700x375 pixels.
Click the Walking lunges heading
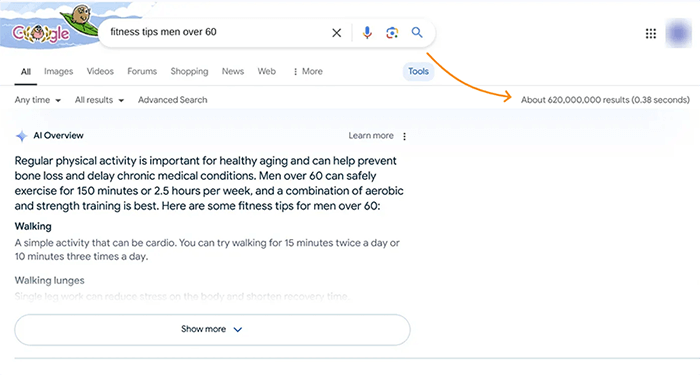(50, 280)
